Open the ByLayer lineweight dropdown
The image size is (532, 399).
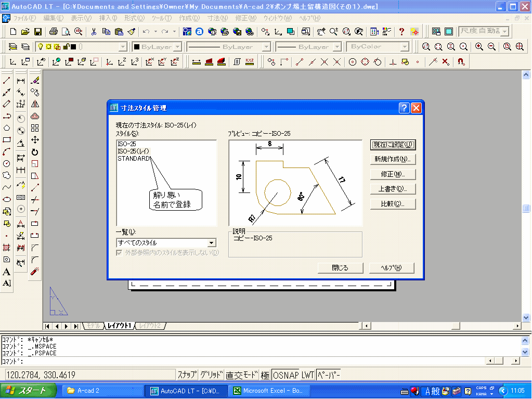pyautogui.click(x=337, y=47)
